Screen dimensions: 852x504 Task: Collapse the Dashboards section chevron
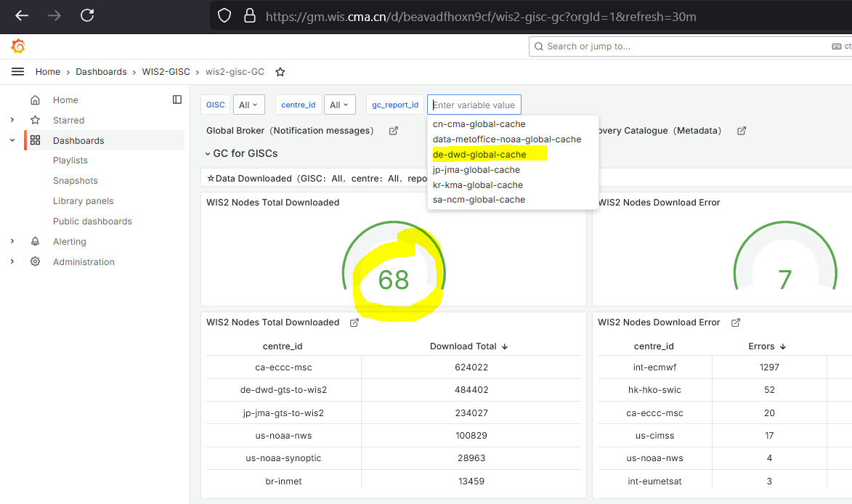point(12,140)
